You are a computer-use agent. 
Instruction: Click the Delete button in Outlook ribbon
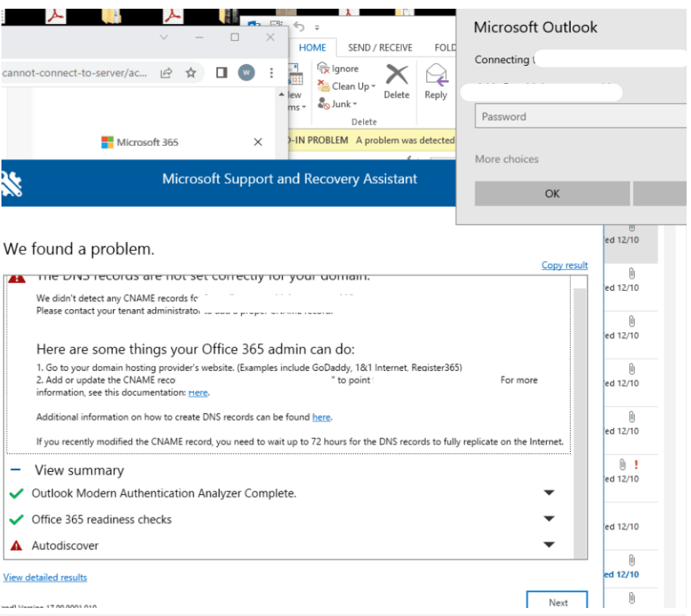tap(397, 82)
